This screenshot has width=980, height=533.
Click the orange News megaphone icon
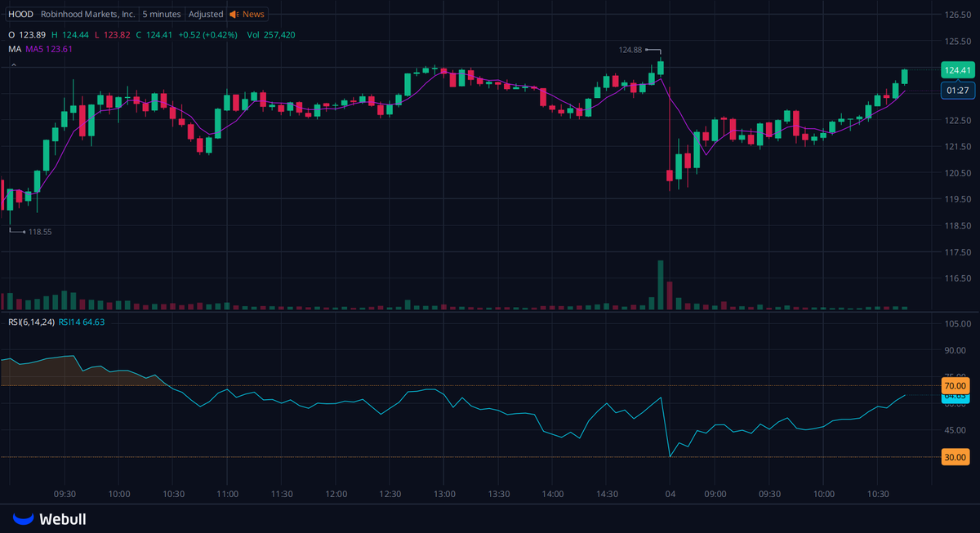pos(234,15)
